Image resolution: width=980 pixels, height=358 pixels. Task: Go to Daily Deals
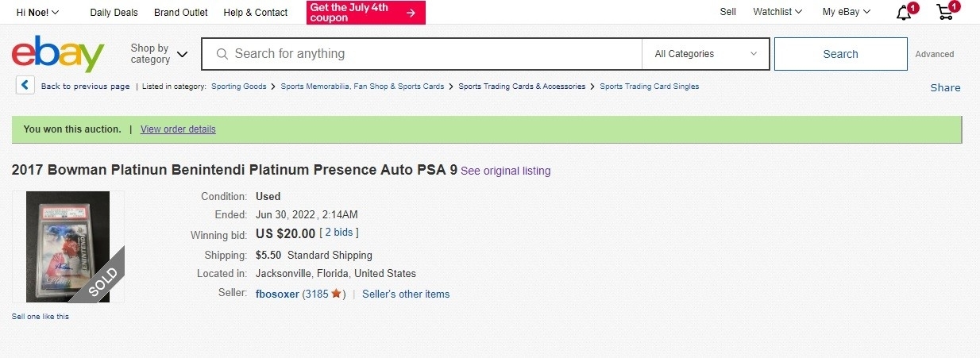click(x=114, y=12)
